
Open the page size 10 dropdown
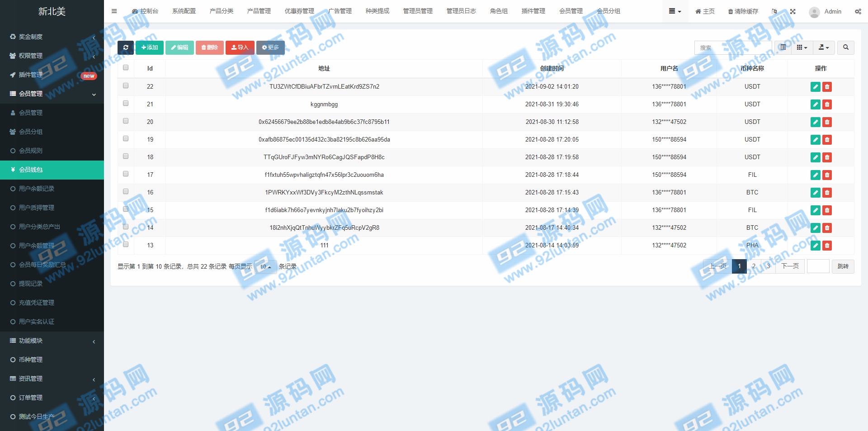click(x=265, y=267)
